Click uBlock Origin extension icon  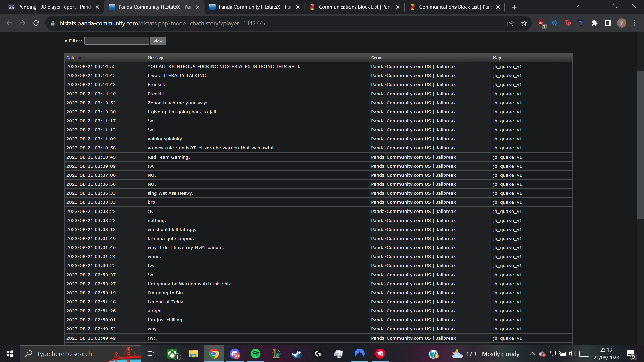[541, 23]
